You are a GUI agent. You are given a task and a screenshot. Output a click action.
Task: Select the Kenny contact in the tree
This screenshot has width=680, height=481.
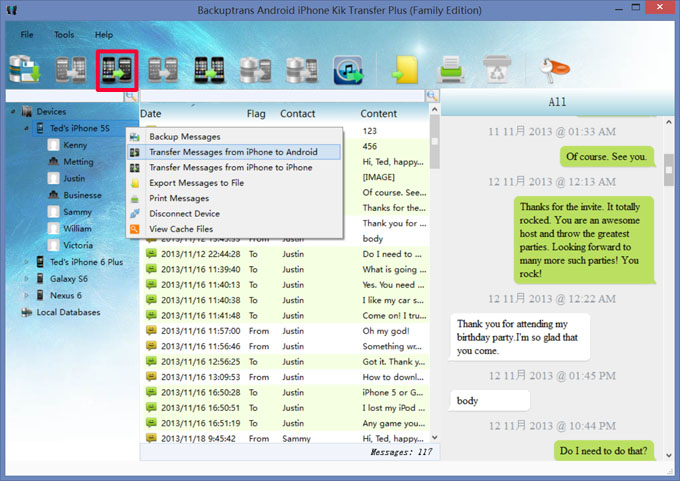(x=75, y=145)
